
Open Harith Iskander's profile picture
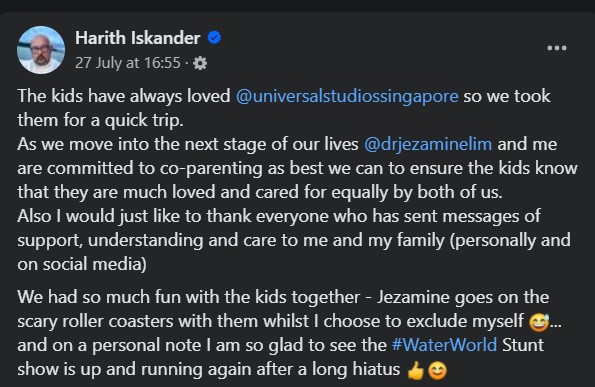(x=41, y=50)
